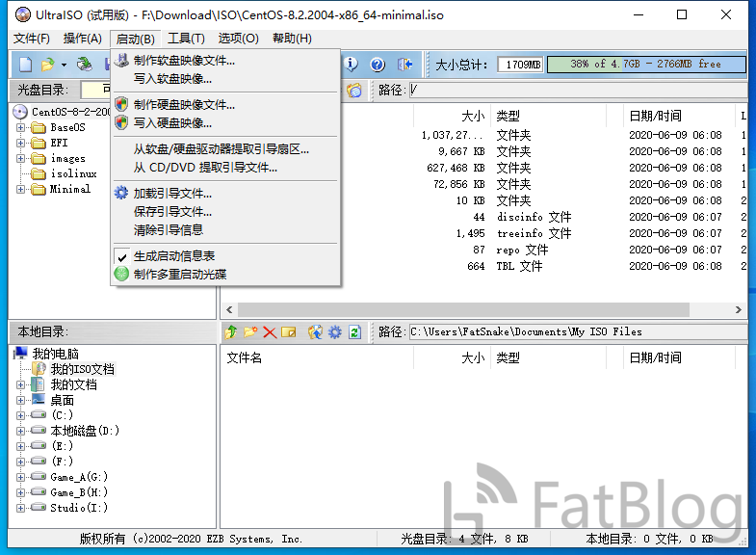Click the folder icon next to disc path
This screenshot has height=555, width=756.
click(353, 91)
